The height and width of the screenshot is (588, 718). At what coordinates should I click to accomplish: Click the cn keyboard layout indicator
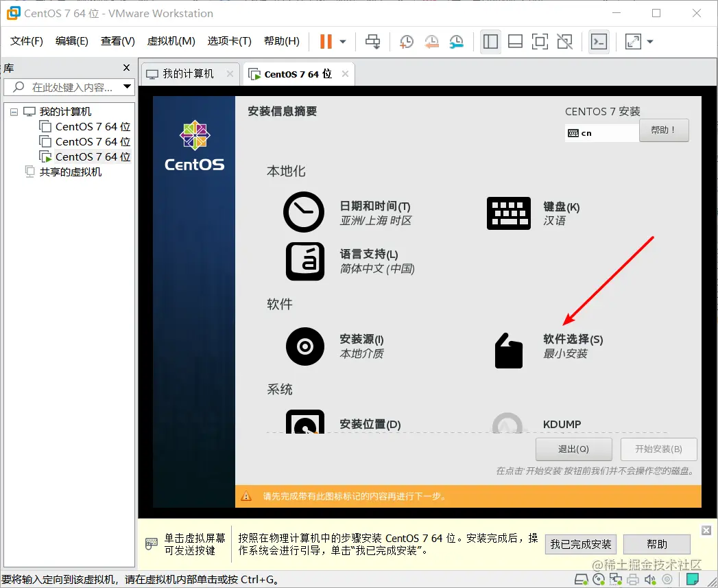point(601,133)
